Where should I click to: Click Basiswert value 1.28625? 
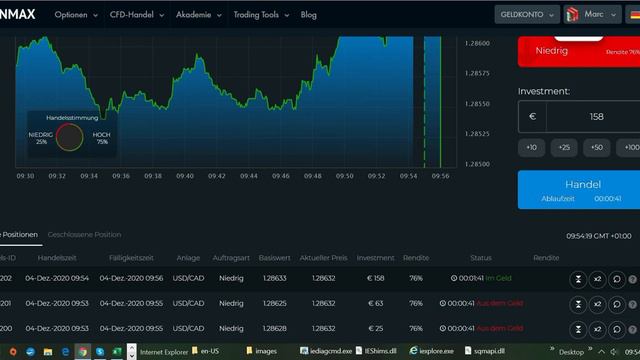point(274,303)
